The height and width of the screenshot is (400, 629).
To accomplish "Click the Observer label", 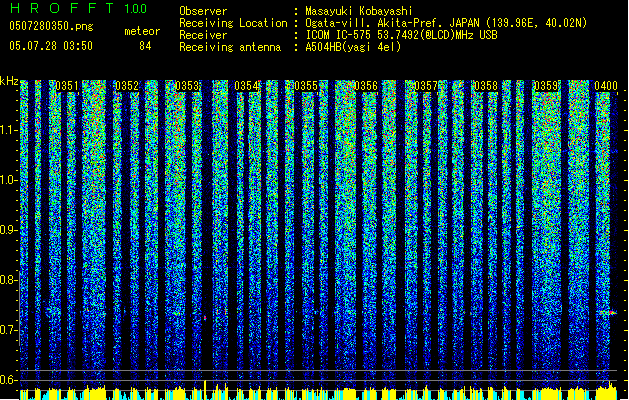I will point(203,11).
